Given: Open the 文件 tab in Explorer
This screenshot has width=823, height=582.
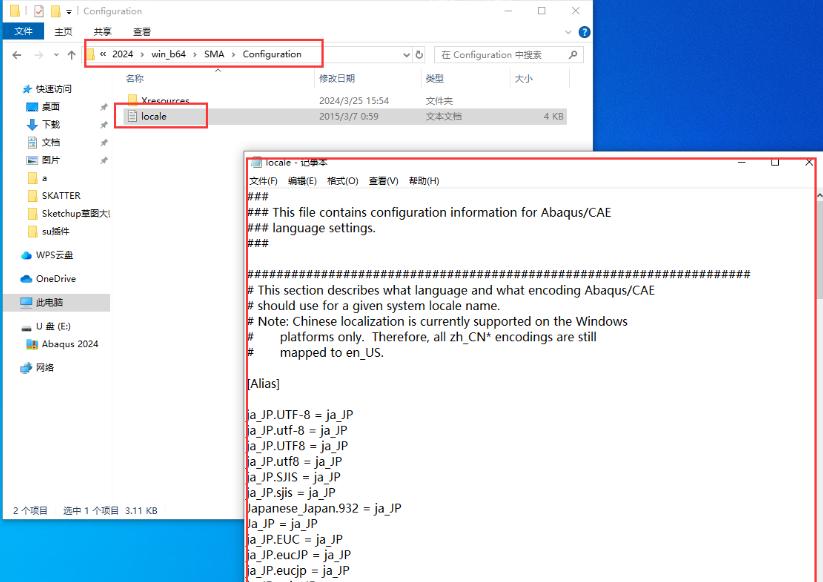Looking at the screenshot, I should click(x=23, y=31).
